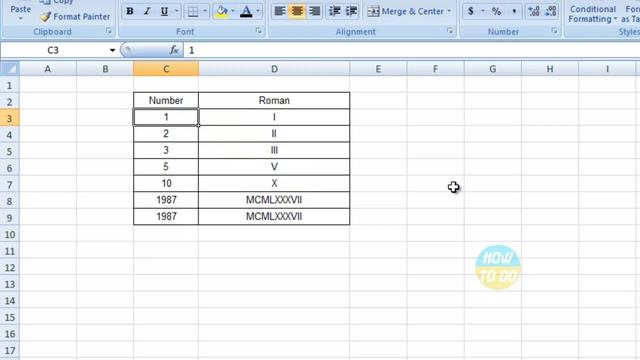Select cell containing Roman numeral V
The height and width of the screenshot is (360, 640).
[x=274, y=167]
